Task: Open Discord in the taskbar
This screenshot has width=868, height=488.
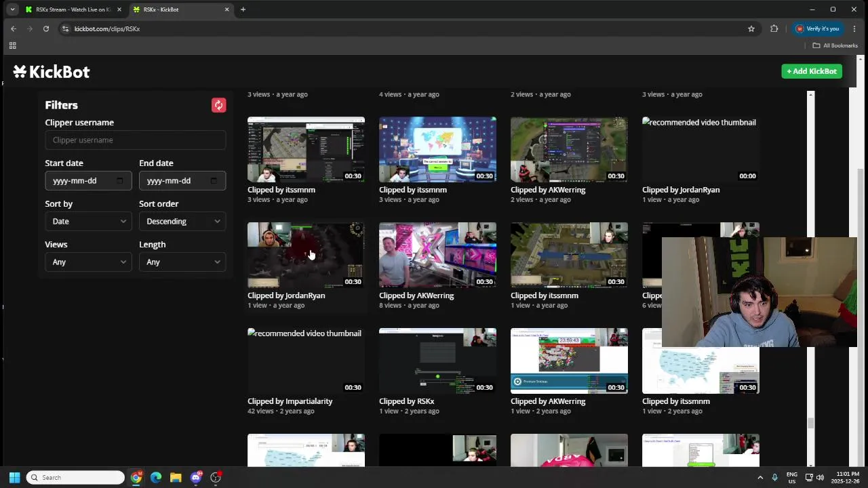Action: coord(196,478)
